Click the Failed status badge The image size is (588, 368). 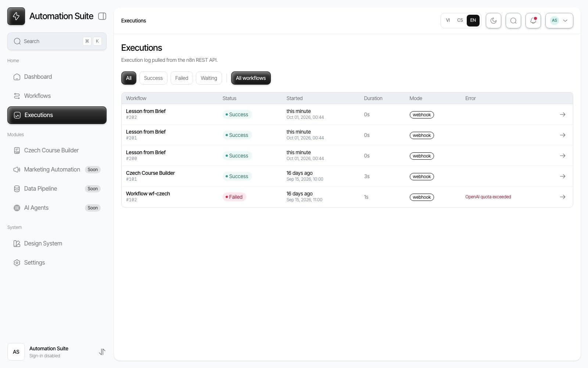[234, 197]
